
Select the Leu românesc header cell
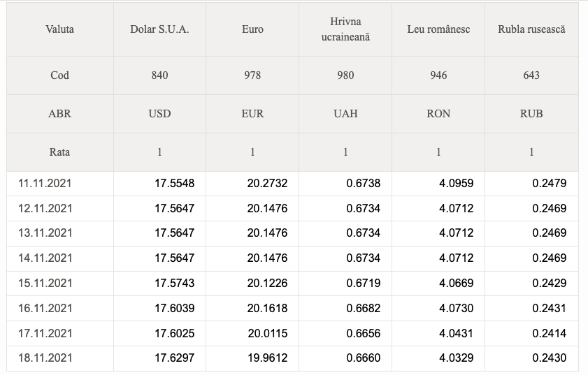(x=438, y=29)
